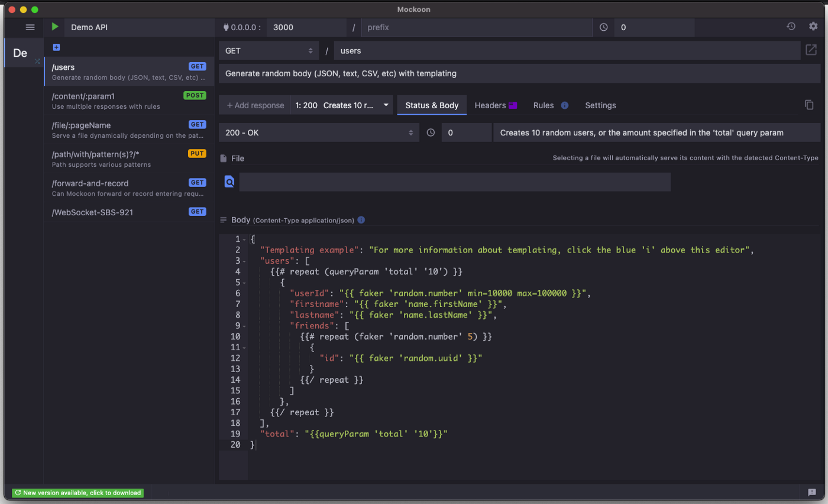The width and height of the screenshot is (828, 504).
Task: Collapse code fold arrow on line 5
Action: 245,283
